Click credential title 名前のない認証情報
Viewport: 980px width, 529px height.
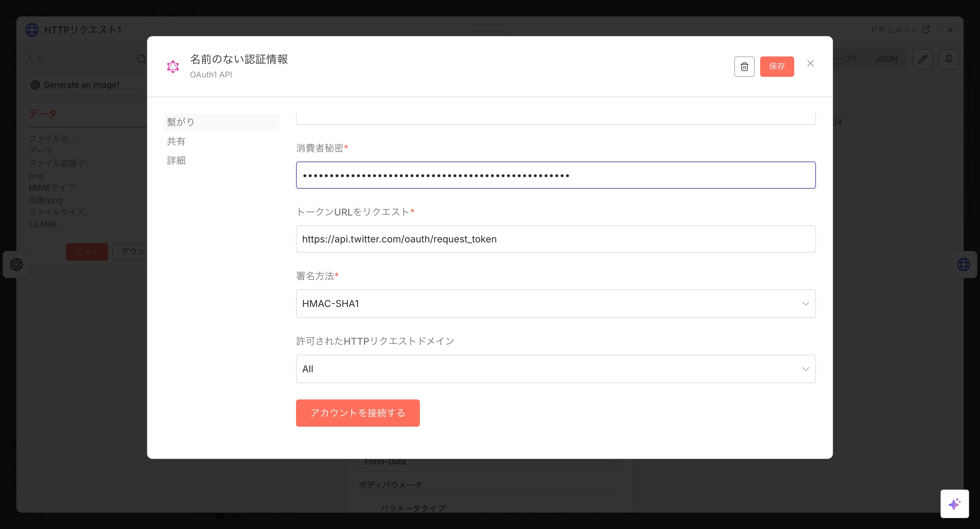tap(239, 59)
